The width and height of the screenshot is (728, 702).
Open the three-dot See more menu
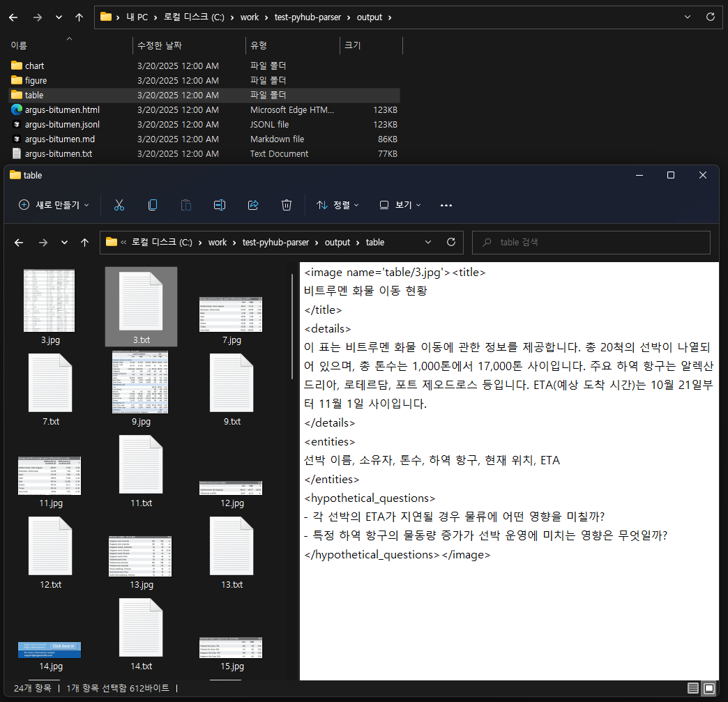tap(446, 205)
